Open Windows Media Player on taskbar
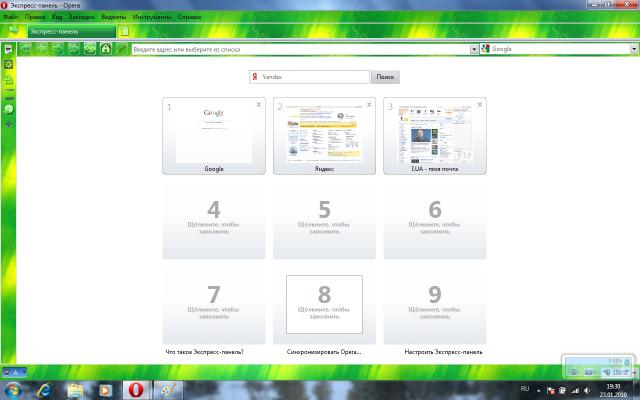The width and height of the screenshot is (640, 400). click(105, 390)
